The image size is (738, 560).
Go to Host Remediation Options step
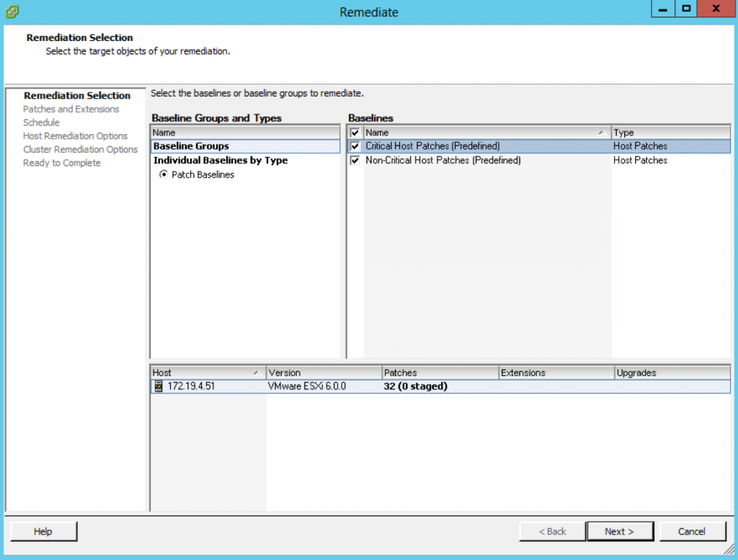pyautogui.click(x=75, y=136)
